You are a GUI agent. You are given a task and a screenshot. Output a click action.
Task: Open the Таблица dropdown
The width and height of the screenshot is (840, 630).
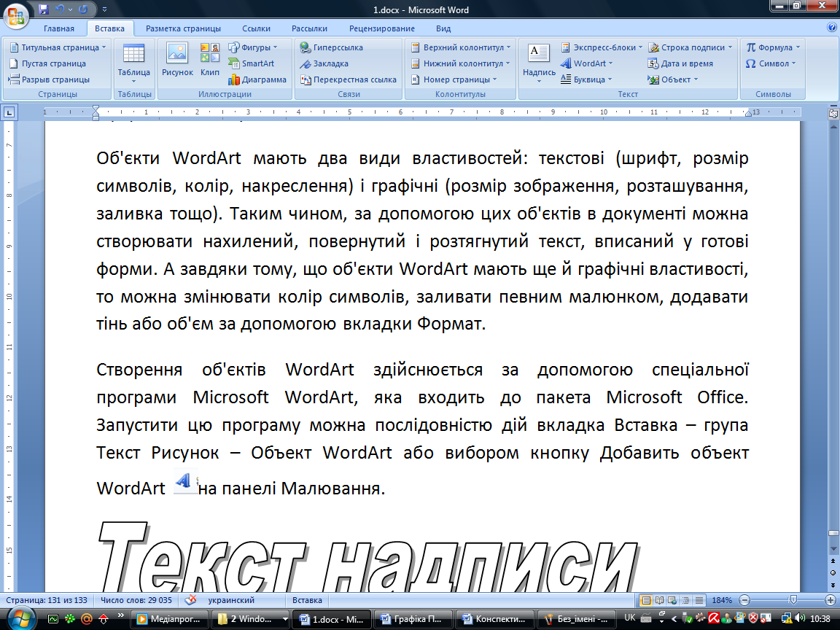tap(133, 63)
